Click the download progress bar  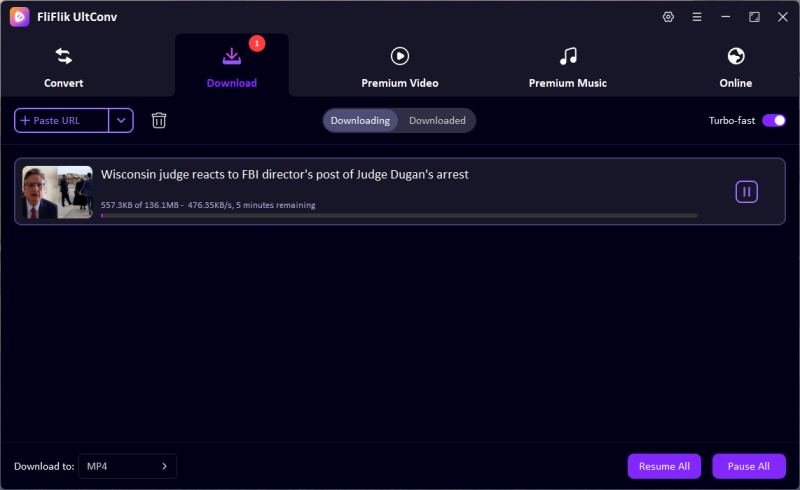coord(399,215)
